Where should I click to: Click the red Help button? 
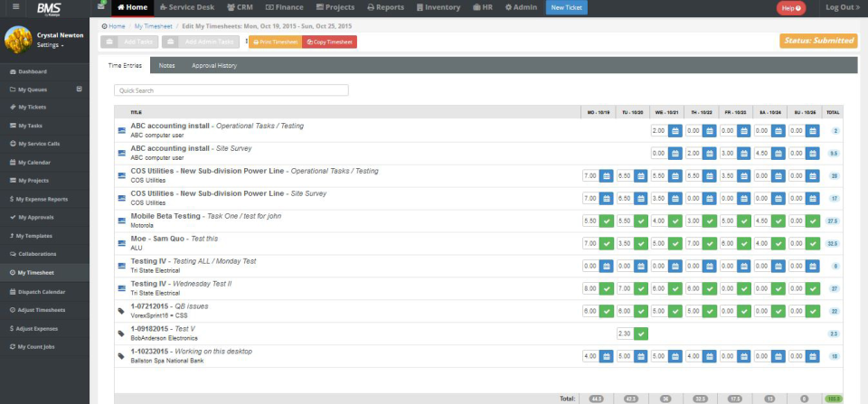tap(791, 8)
